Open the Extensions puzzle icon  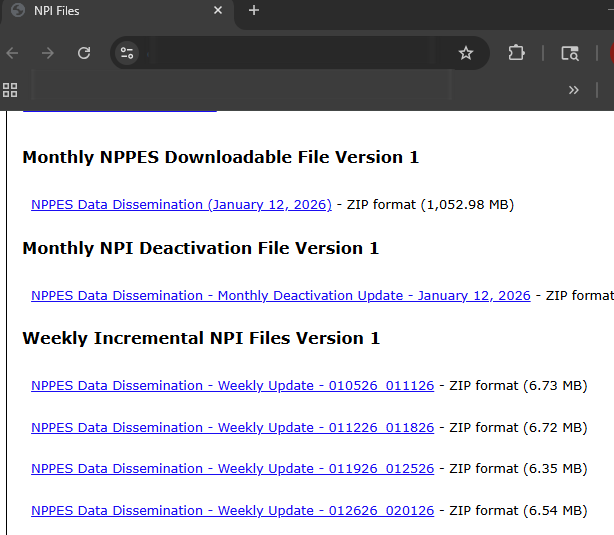pyautogui.click(x=516, y=53)
